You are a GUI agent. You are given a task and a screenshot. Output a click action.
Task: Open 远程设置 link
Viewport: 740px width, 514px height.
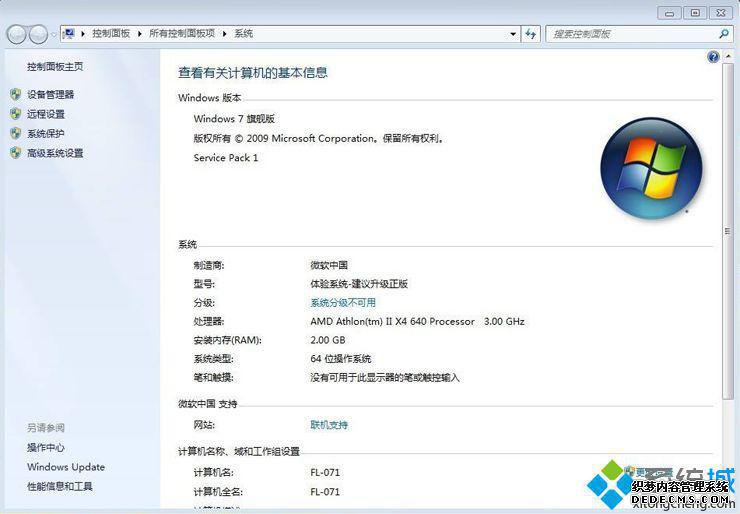(46, 114)
